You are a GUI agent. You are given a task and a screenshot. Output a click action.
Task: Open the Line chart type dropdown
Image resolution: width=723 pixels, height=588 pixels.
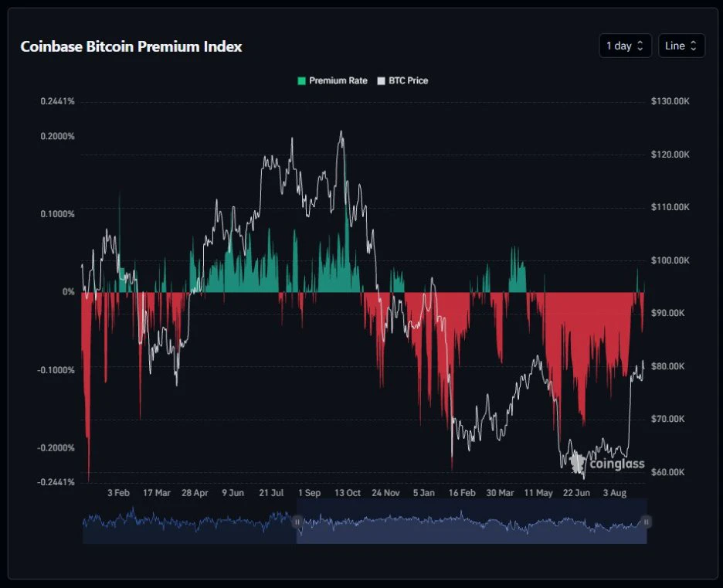pyautogui.click(x=681, y=46)
